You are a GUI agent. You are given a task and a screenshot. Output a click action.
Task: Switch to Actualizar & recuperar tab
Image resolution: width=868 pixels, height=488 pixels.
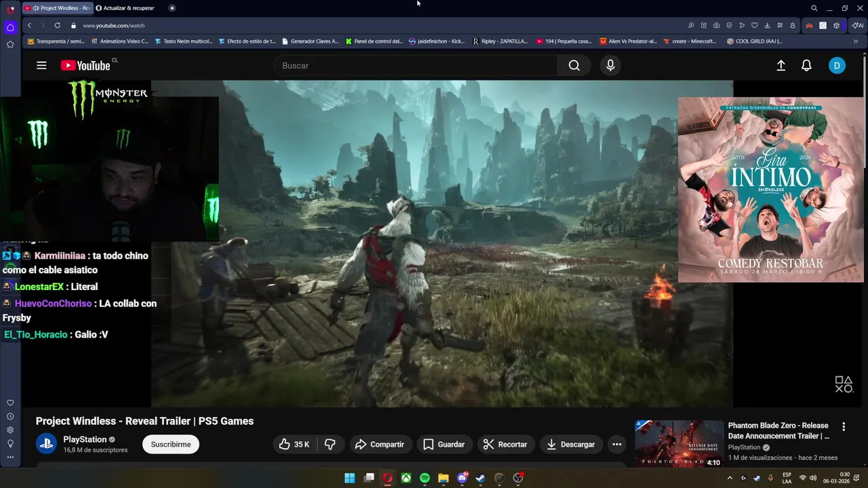(x=125, y=8)
